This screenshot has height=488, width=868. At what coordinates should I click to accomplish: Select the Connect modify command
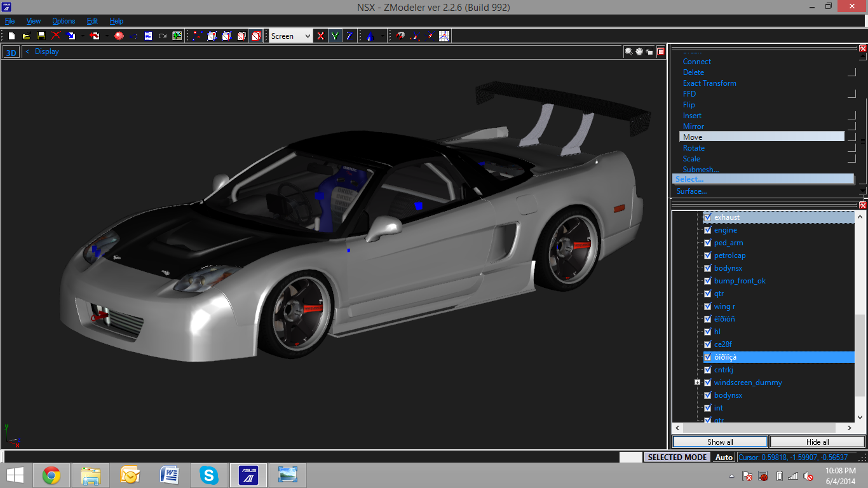(697, 62)
